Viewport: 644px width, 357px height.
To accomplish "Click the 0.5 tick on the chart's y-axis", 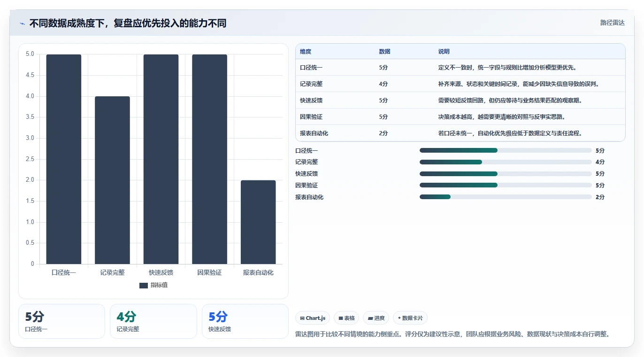I will (x=30, y=243).
